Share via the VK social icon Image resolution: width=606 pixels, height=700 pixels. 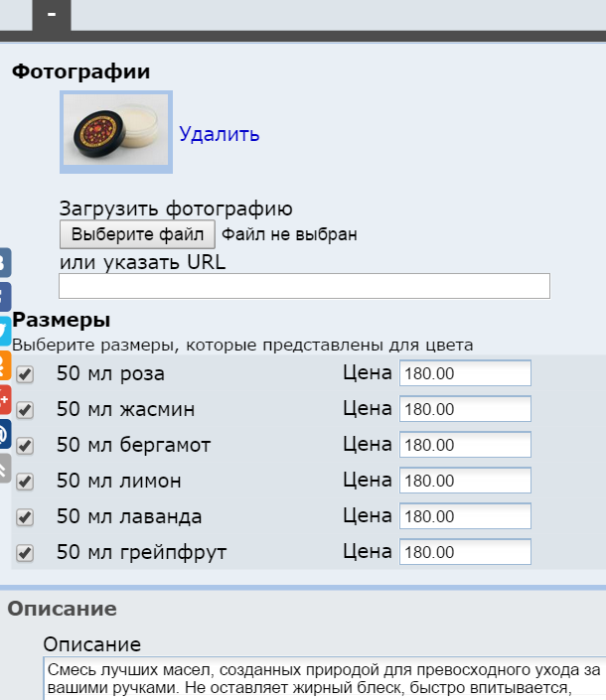point(5,262)
